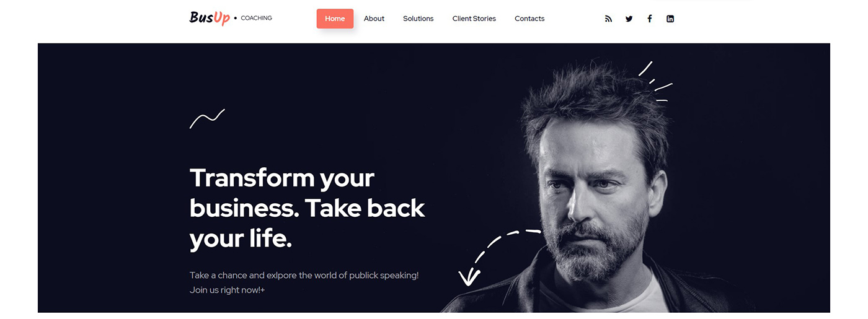Click the 'Transform your' headline line
This screenshot has width=868, height=319.
tap(282, 178)
